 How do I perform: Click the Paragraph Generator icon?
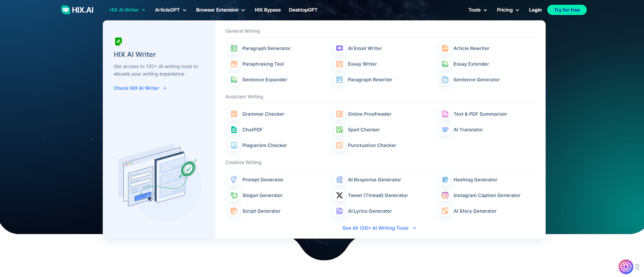[x=234, y=48]
